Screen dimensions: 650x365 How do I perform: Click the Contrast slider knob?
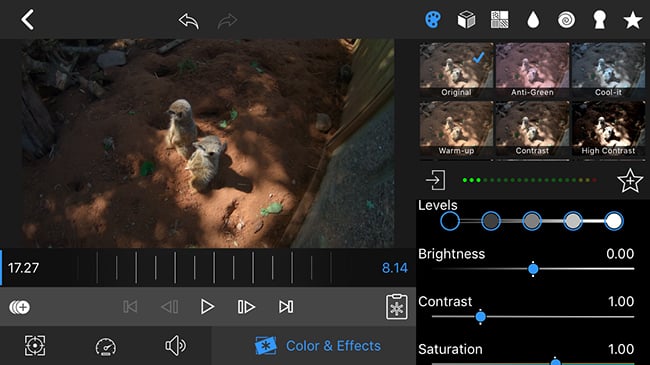tap(480, 317)
